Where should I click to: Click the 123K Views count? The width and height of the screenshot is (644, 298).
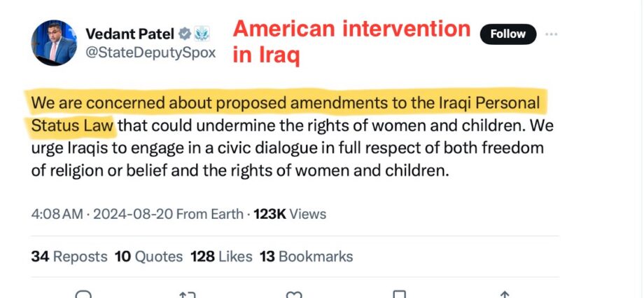click(x=289, y=214)
